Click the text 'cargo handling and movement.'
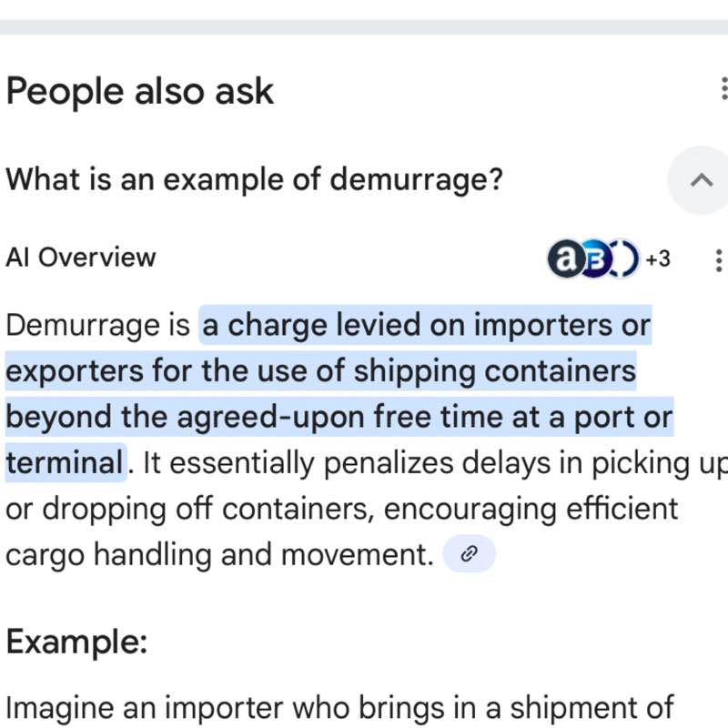This screenshot has width=728, height=728. click(x=218, y=553)
